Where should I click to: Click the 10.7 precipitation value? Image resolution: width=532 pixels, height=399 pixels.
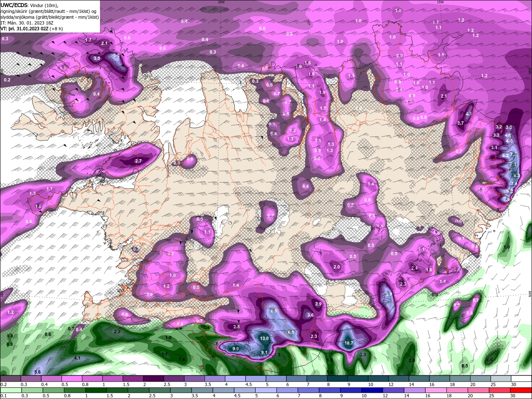pyautogui.click(x=349, y=343)
